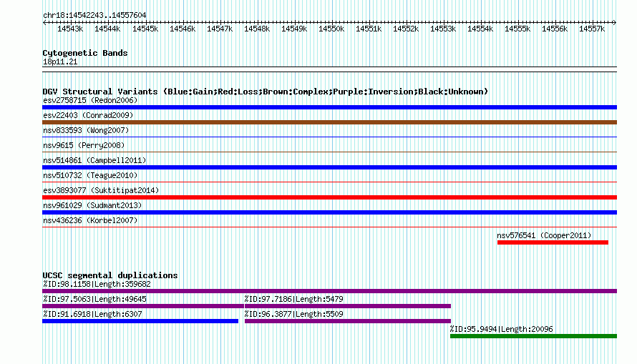Viewport: 637px width, 364px height.
Task: Select the red bar under nsv576541 (Cooper2011)
Action: [553, 242]
